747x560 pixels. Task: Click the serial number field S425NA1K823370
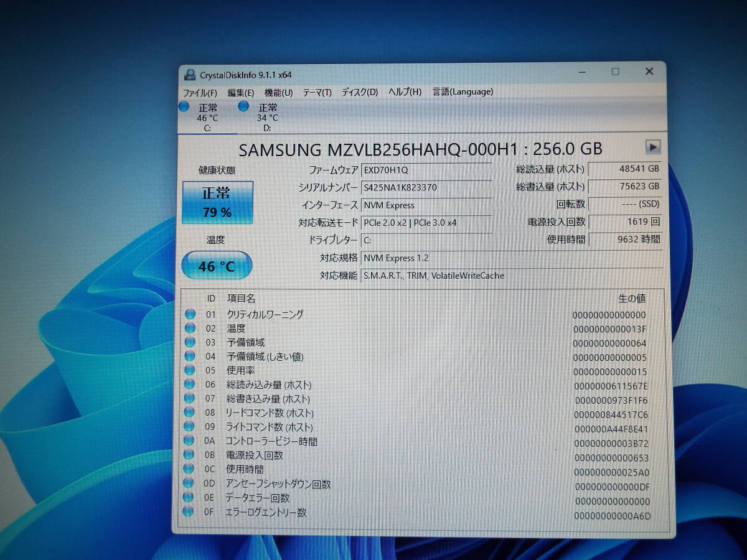pos(426,187)
